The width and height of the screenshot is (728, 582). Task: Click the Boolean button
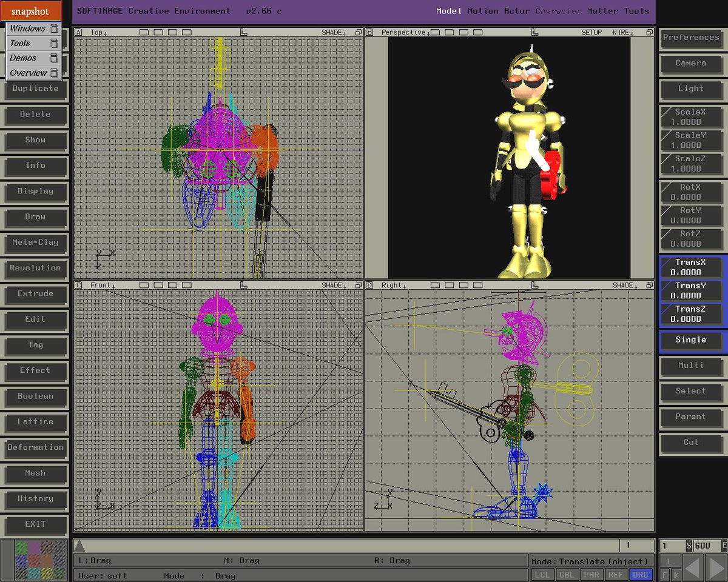tap(35, 396)
